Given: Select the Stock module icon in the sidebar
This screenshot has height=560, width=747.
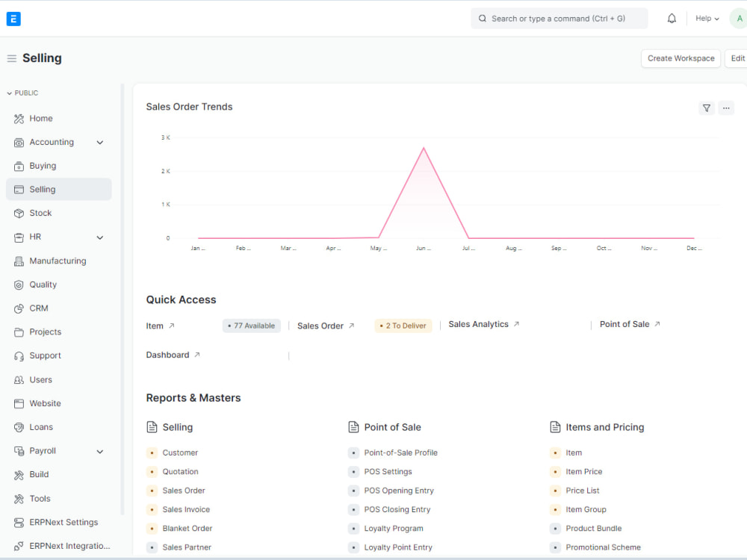Looking at the screenshot, I should (18, 213).
